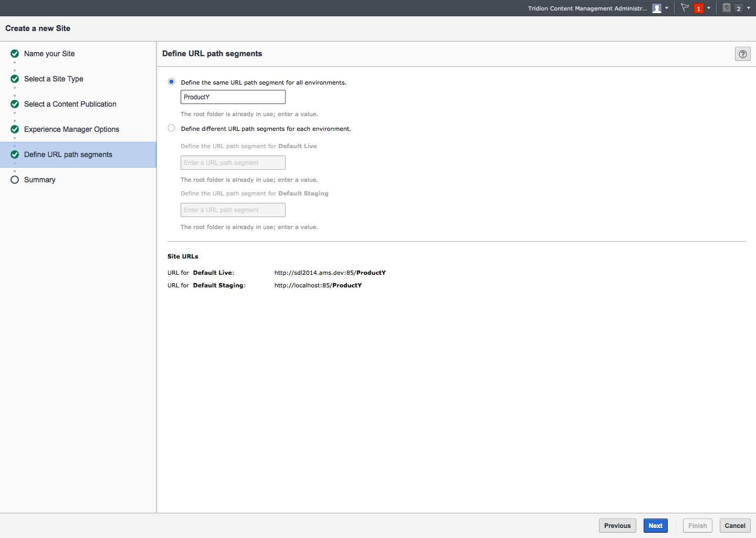Click the notifications flag icon
Image resolution: width=756 pixels, height=538 pixels.
[685, 8]
